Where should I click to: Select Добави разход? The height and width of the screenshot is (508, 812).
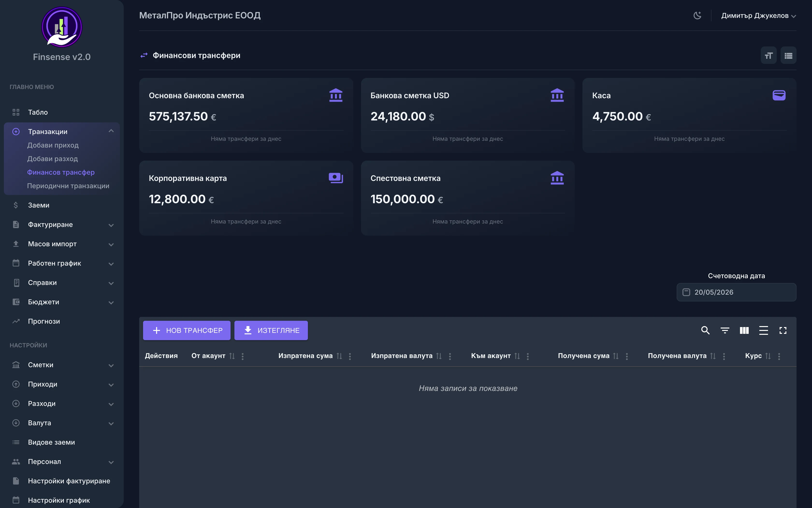click(52, 159)
